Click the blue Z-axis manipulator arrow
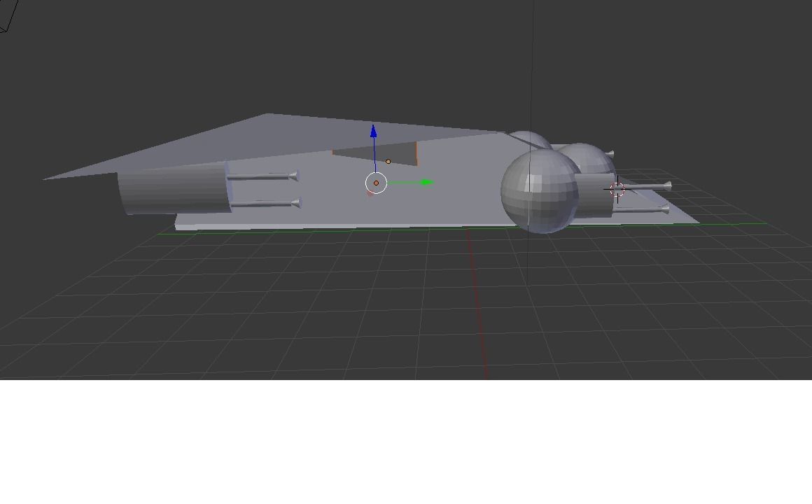812x504 pixels. [373, 131]
